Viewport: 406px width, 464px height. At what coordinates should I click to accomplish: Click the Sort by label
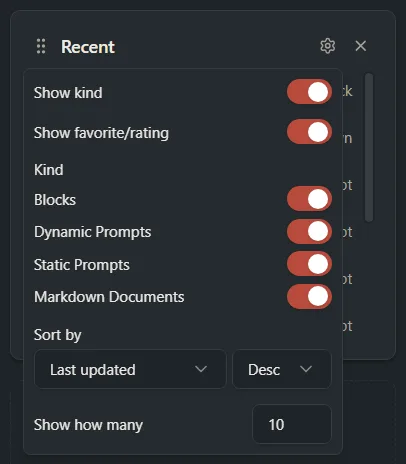(57, 335)
